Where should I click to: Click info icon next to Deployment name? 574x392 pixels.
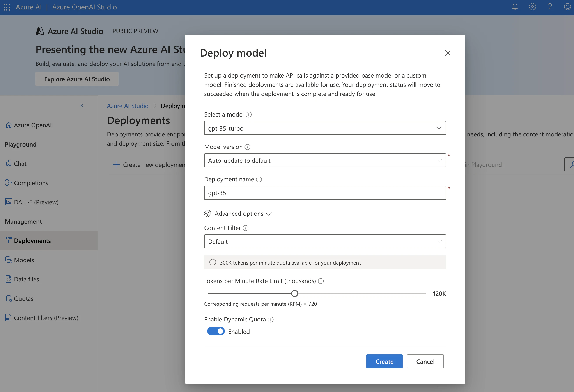coord(259,179)
